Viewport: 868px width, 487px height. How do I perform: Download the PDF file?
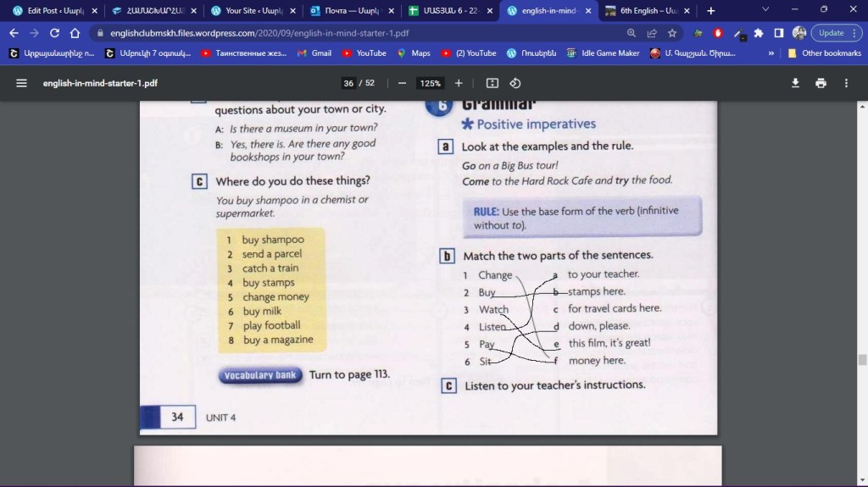(x=795, y=83)
